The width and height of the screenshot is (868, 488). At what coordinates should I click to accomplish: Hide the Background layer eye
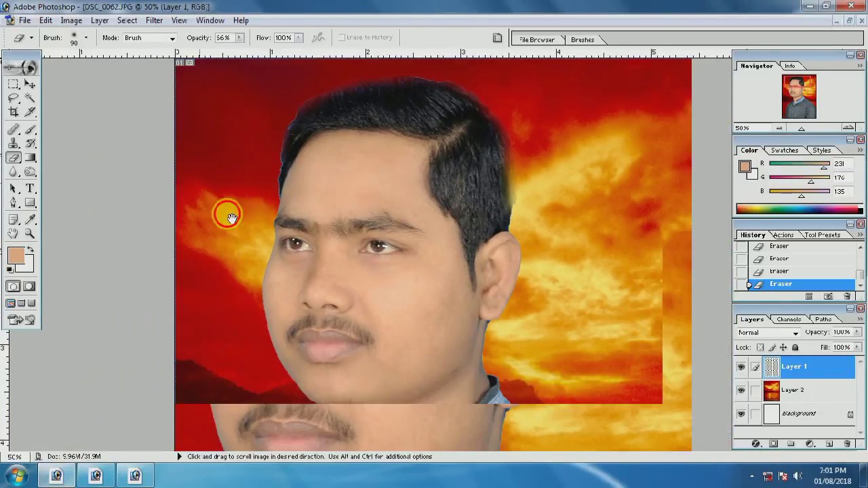[741, 414]
